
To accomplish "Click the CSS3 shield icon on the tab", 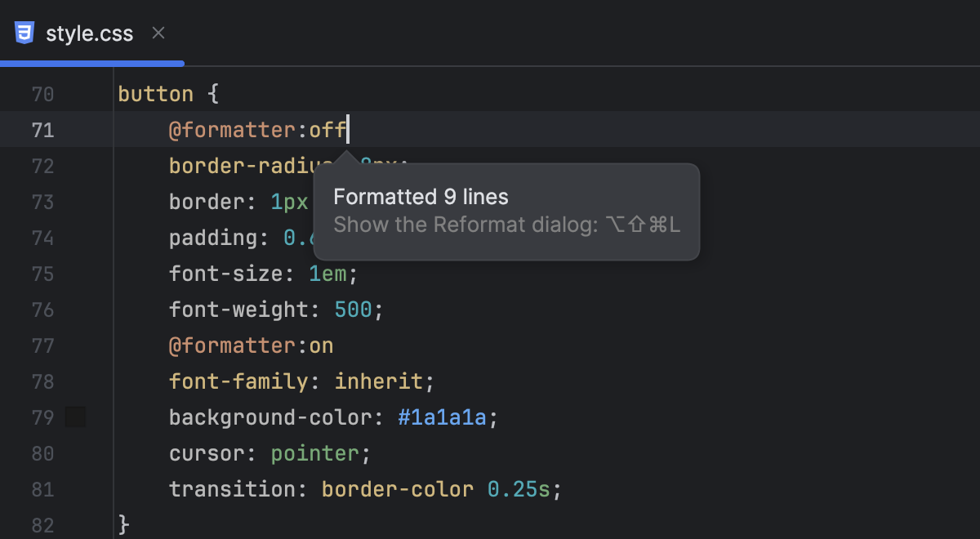I will click(x=25, y=33).
